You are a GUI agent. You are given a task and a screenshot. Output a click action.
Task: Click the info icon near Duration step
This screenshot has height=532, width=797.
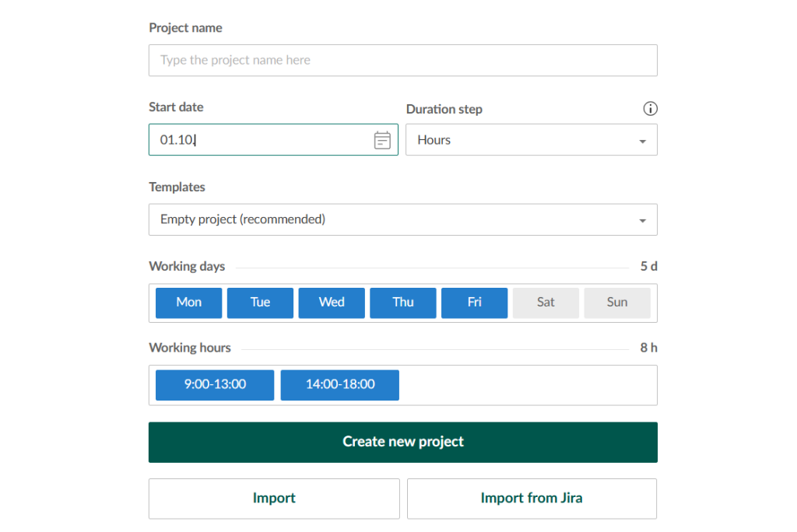coord(651,109)
